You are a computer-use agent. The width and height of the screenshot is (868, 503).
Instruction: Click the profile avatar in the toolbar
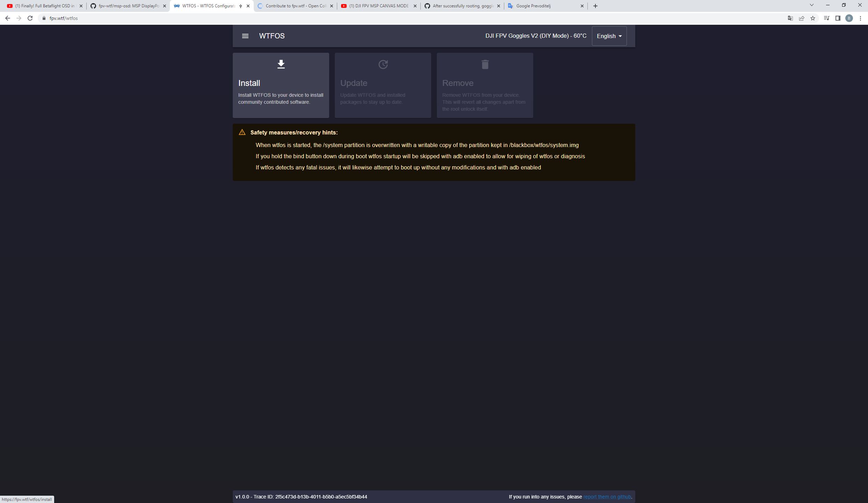850,18
